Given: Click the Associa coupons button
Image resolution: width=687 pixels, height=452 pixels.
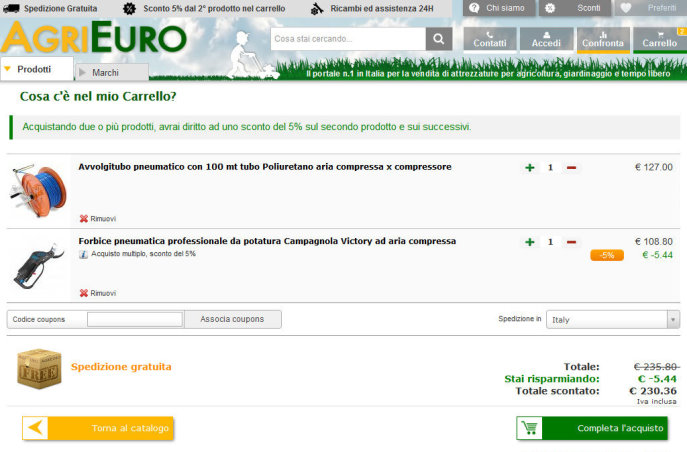Looking at the screenshot, I should (232, 319).
